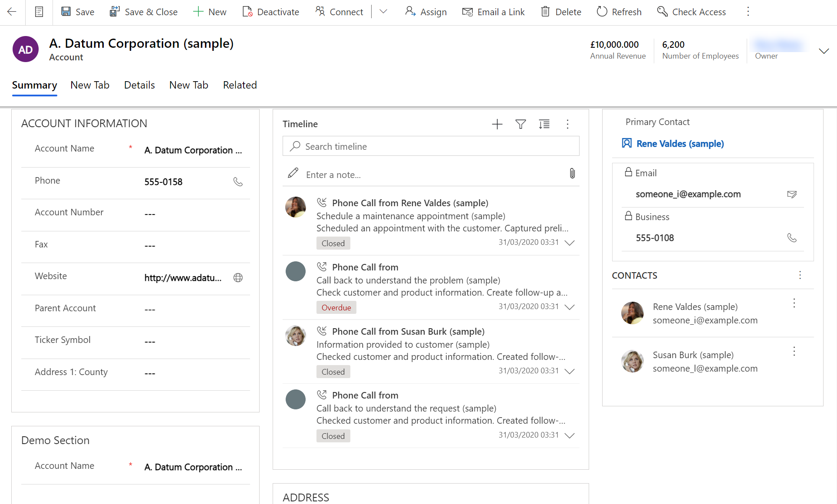The width and height of the screenshot is (837, 504).
Task: Click the Save & Close icon
Action: point(114,12)
